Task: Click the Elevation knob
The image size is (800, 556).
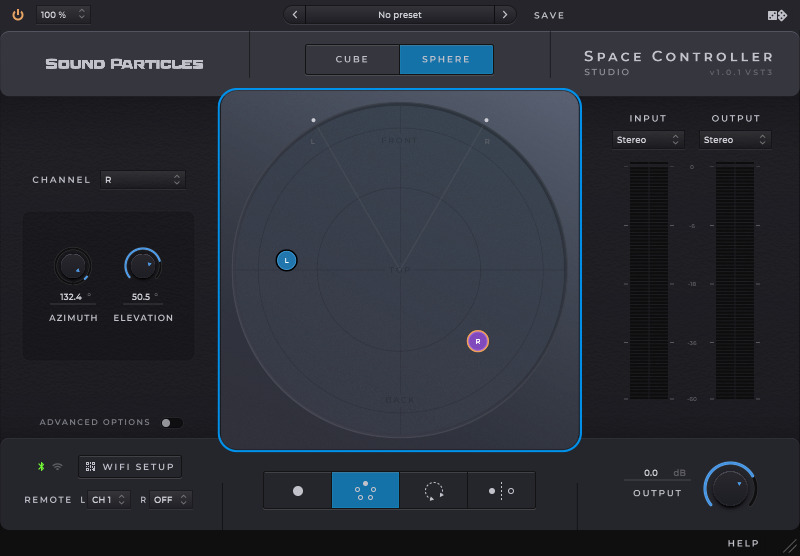Action: point(143,266)
